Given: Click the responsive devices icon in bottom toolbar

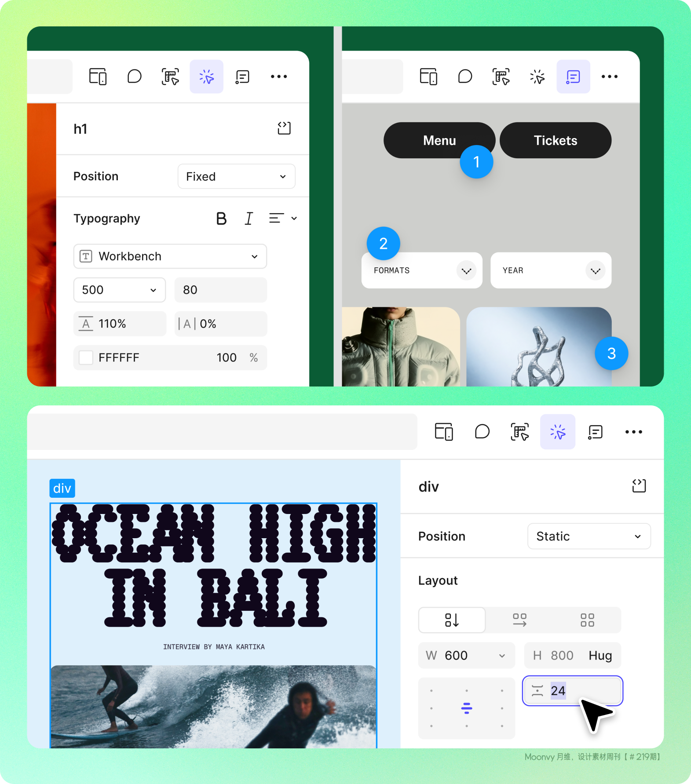Looking at the screenshot, I should point(444,432).
